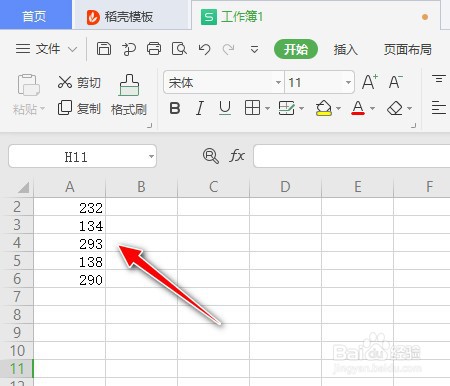The image size is (450, 386).
Task: Click the top align icon
Action: click(439, 79)
